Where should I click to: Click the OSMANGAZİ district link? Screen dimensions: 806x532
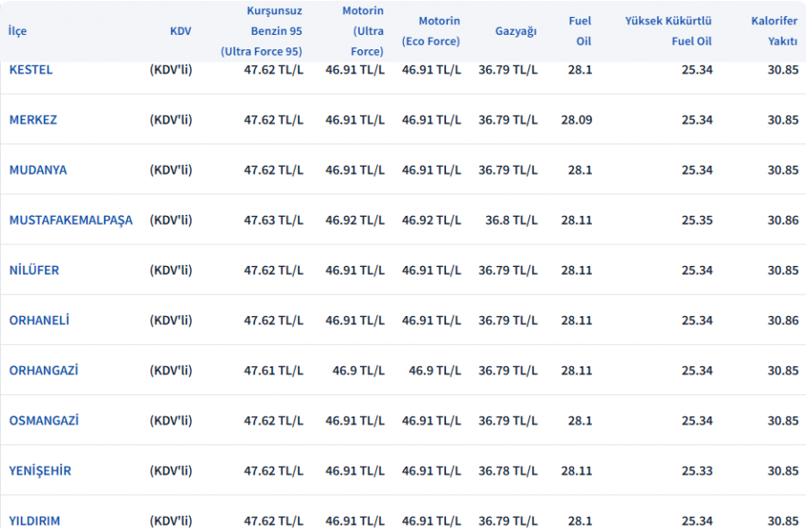coord(44,421)
